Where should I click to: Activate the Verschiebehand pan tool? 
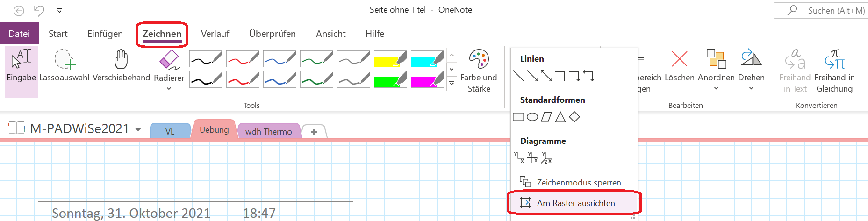pos(122,66)
